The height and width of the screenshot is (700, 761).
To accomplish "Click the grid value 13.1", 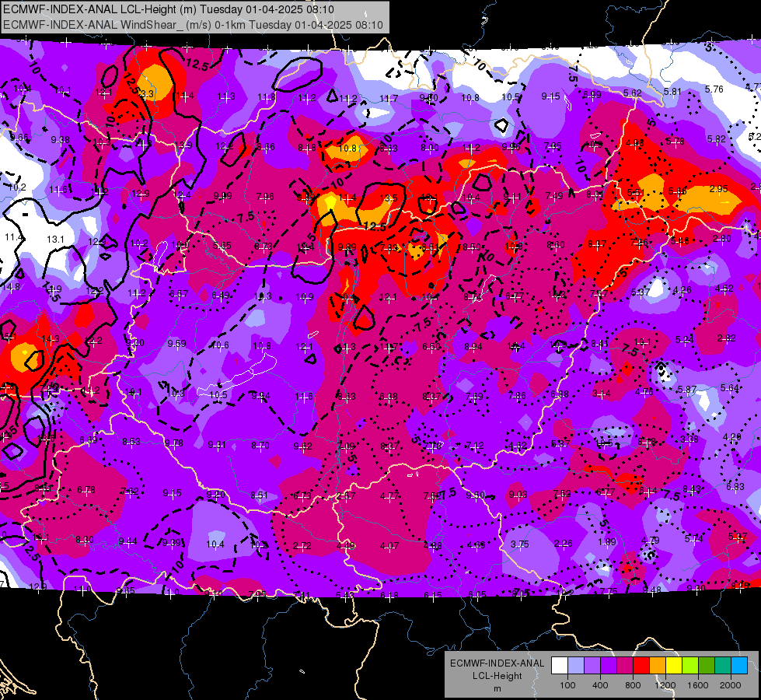I will click(55, 239).
